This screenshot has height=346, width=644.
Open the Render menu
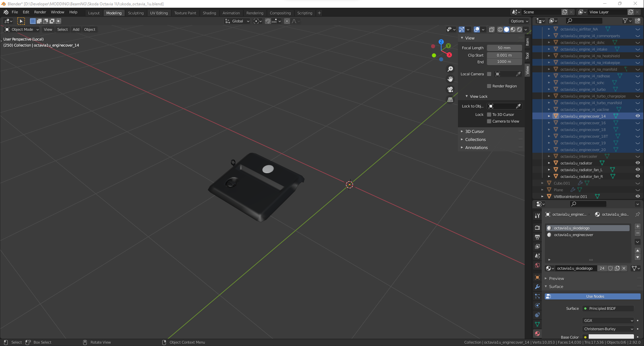click(40, 12)
